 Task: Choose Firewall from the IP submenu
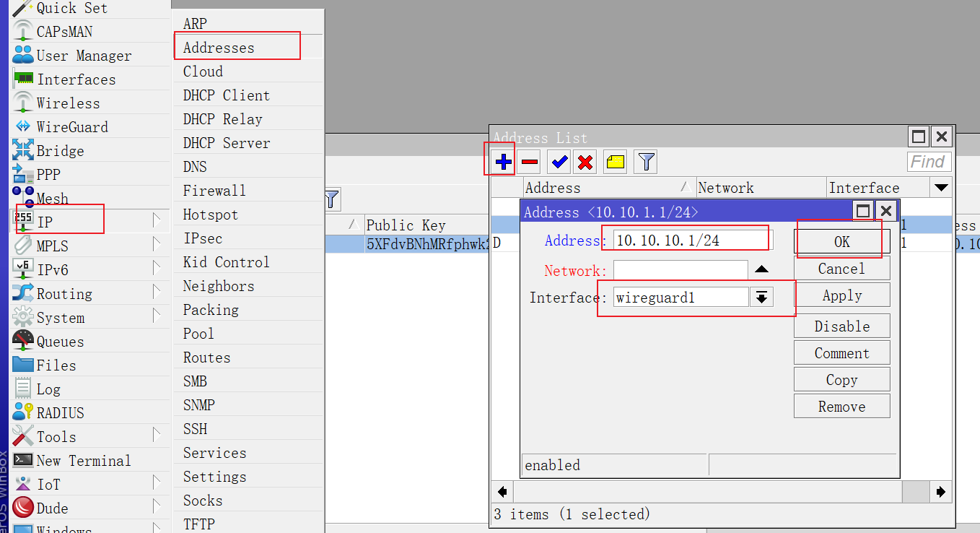pos(214,191)
